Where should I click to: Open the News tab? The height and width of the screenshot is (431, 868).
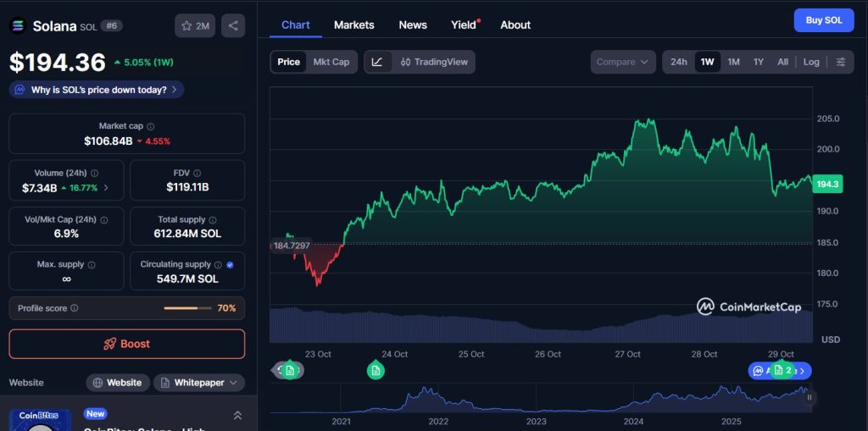(413, 25)
